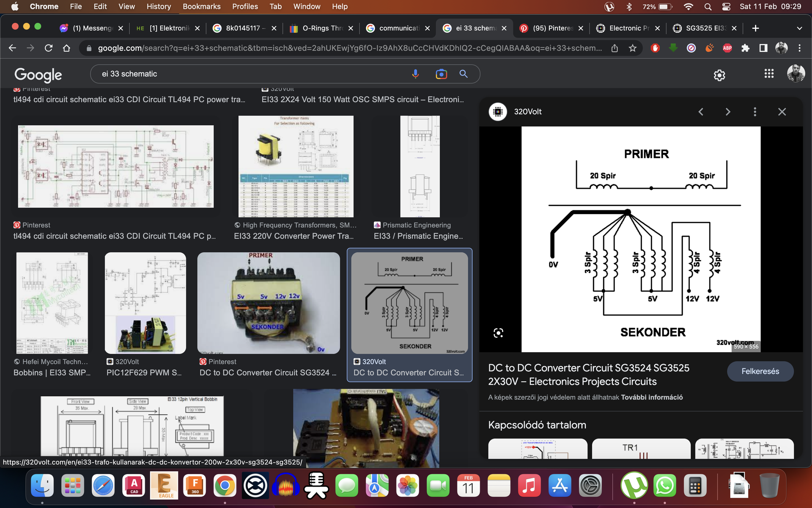Switch to the O-Rings tab
812x508 pixels.
(321, 28)
